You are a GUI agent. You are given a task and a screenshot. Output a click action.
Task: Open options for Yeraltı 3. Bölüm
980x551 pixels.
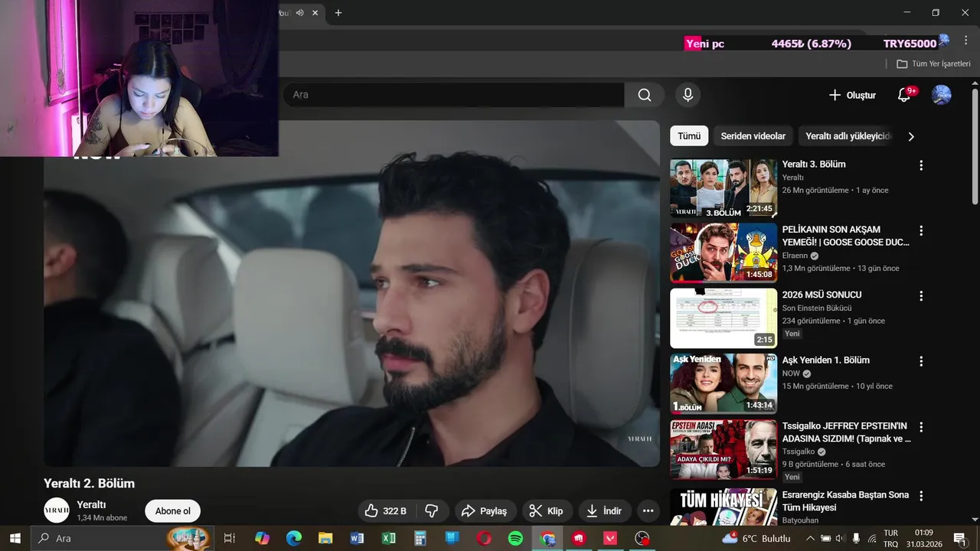pos(921,165)
